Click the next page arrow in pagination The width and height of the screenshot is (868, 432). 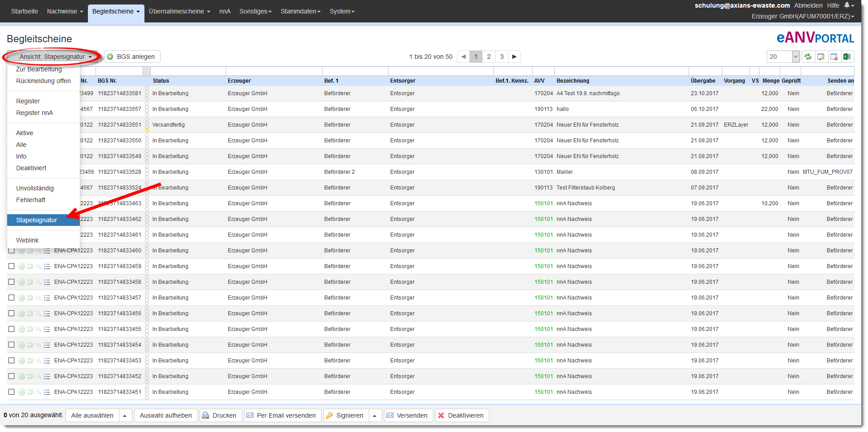point(515,57)
